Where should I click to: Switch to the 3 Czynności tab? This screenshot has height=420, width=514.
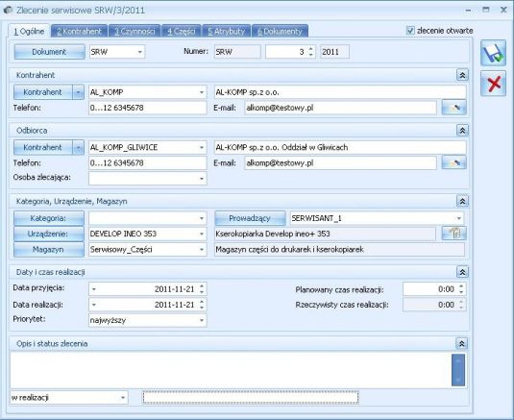135,31
